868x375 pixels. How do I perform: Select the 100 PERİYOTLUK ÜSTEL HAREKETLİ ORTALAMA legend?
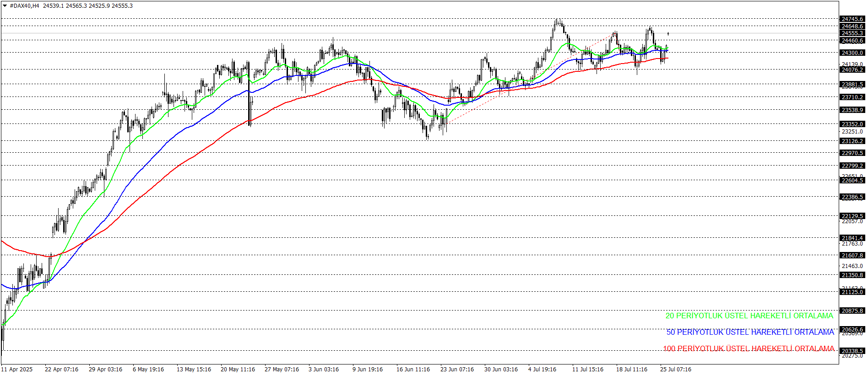pos(749,348)
